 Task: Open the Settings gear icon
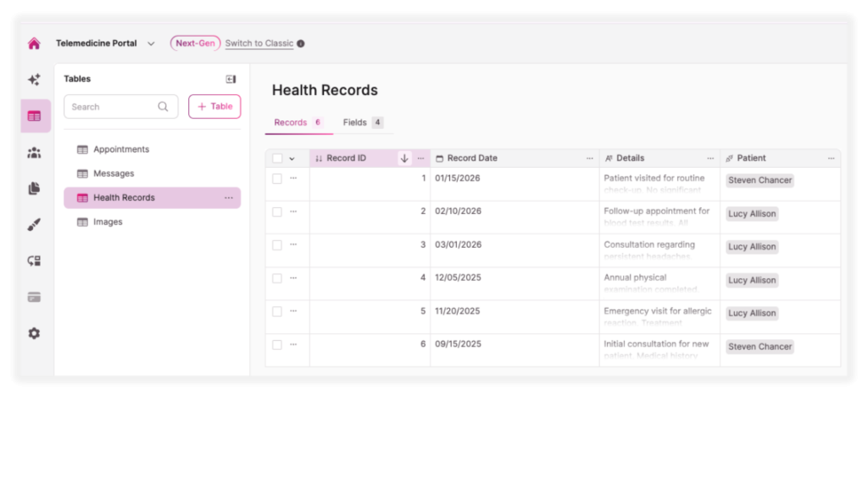[x=34, y=333]
